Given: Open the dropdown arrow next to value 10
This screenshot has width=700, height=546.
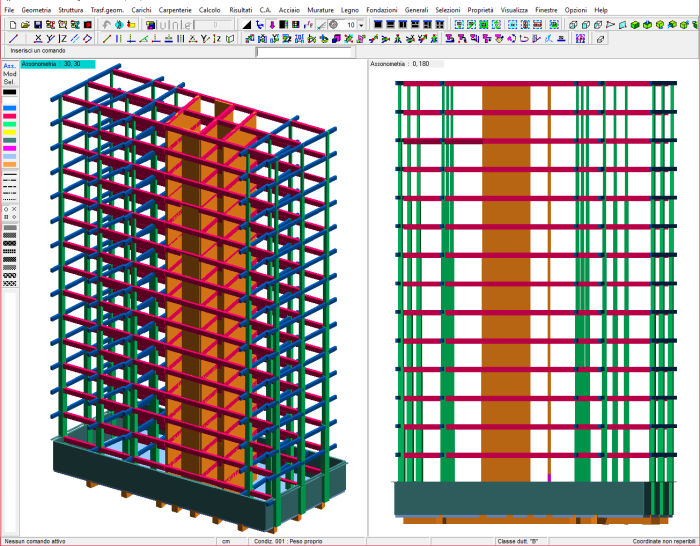Looking at the screenshot, I should click(x=361, y=24).
